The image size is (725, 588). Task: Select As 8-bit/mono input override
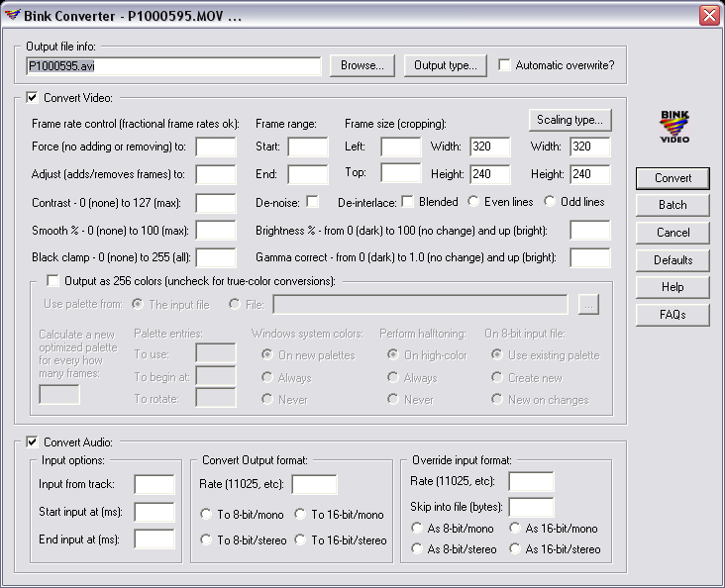[417, 528]
